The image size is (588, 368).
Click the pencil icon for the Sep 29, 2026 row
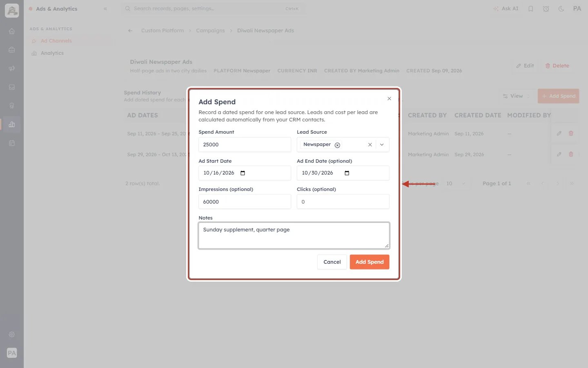559,154
